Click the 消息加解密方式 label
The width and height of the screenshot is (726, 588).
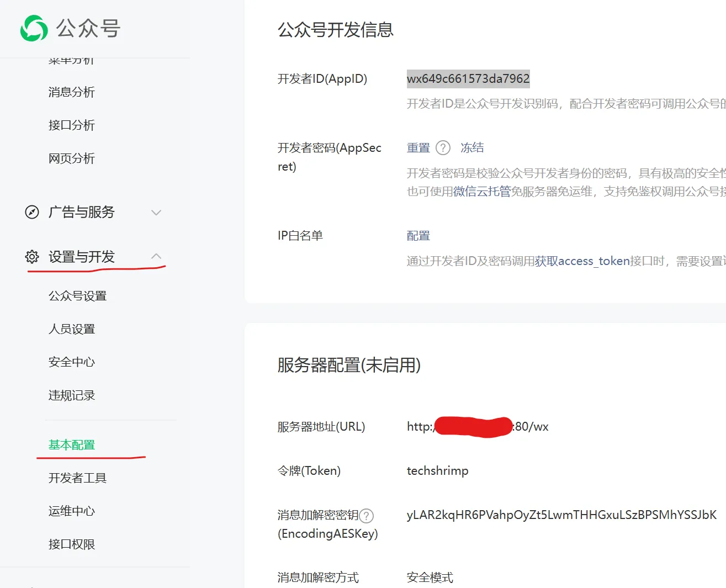click(318, 578)
